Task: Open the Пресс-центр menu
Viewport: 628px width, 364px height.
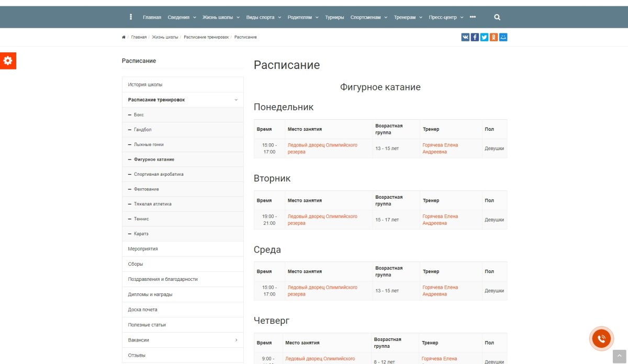Action: 443,17
